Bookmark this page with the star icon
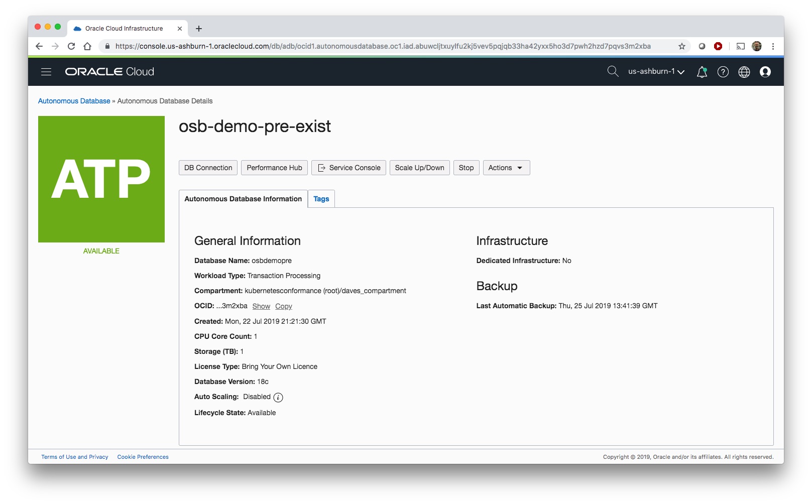812x504 pixels. coord(681,46)
